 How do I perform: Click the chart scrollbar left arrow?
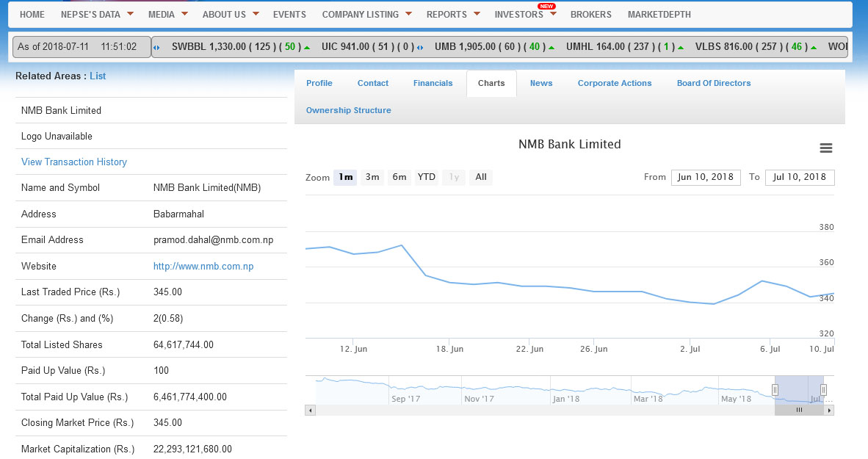tap(311, 411)
